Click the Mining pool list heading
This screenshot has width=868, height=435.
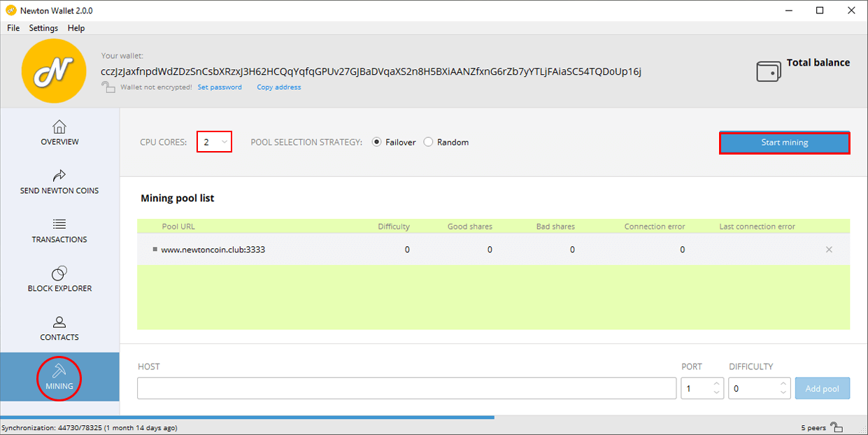178,199
